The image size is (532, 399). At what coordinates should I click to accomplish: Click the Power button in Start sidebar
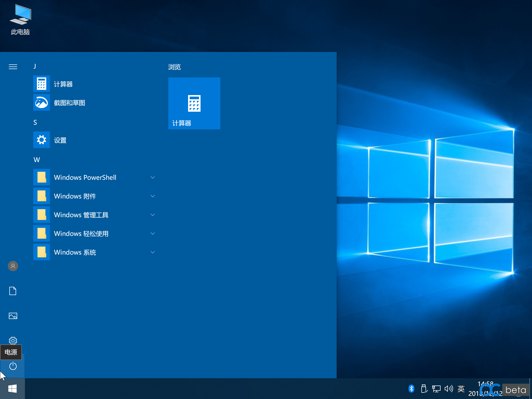point(13,366)
